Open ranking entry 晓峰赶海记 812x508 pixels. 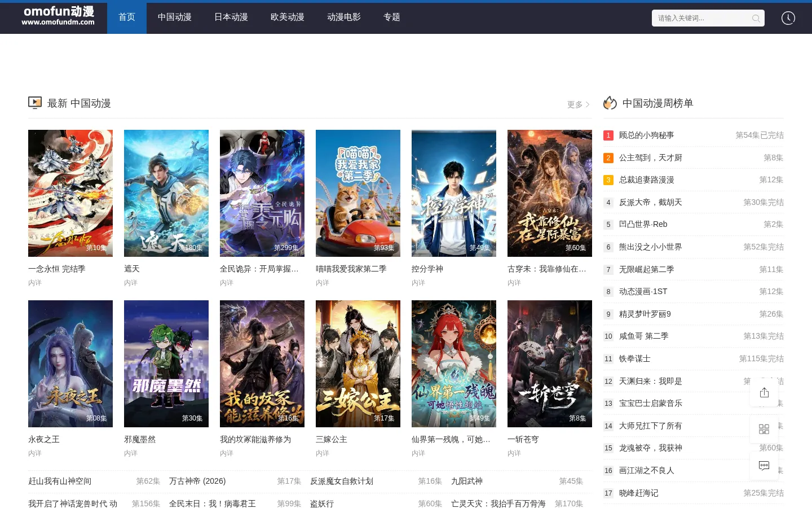(639, 493)
